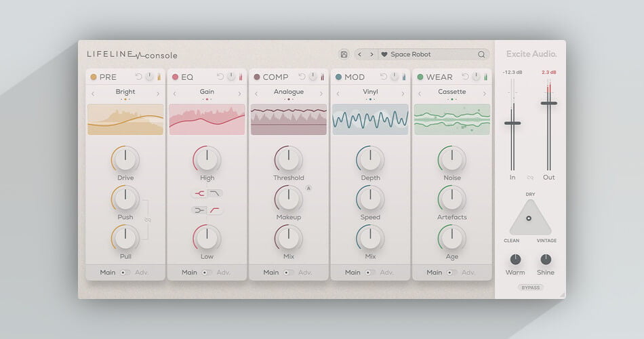644x339 pixels.
Task: Click the Warm knob
Action: pos(515,259)
